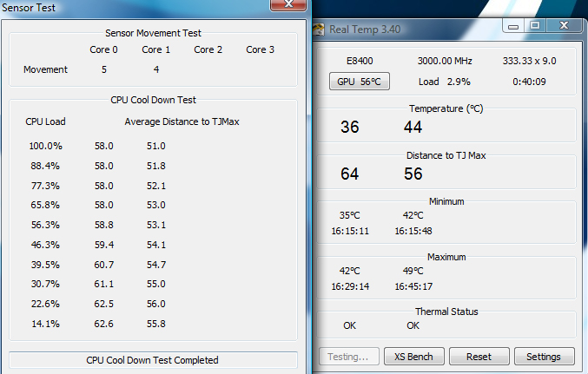Click the 3000.00 MHz clock value

(x=445, y=61)
